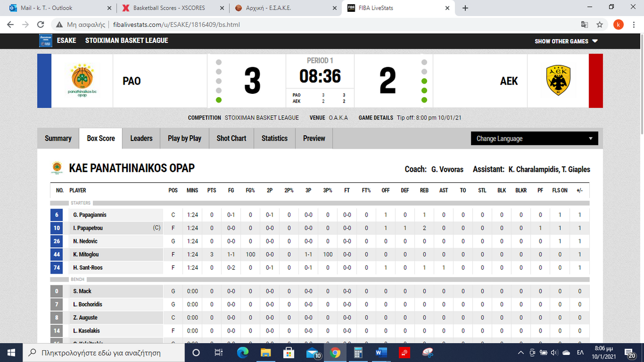Click the N. Nedovic player name

coord(85,241)
